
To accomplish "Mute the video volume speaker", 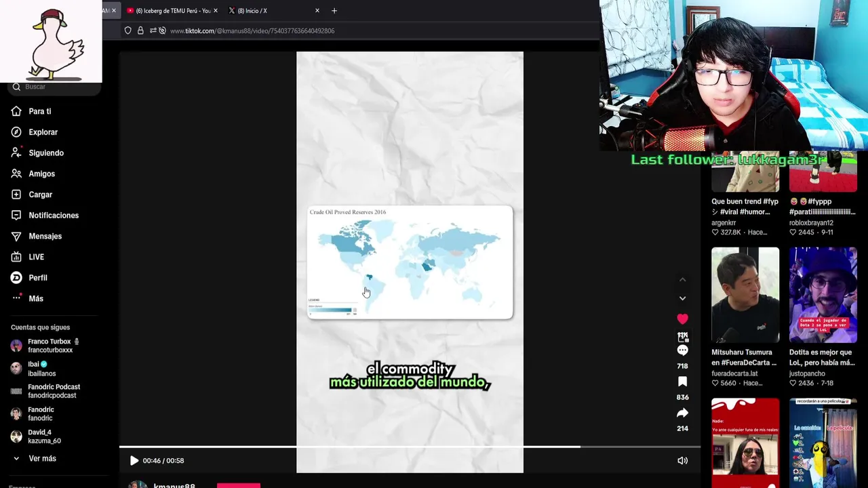I will point(682,460).
